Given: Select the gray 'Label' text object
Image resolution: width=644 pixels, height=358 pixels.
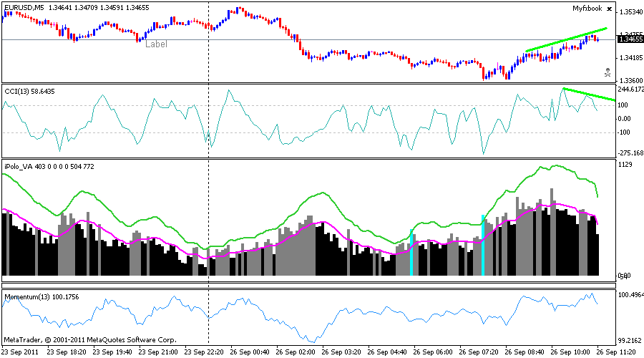Looking at the screenshot, I should pos(155,44).
